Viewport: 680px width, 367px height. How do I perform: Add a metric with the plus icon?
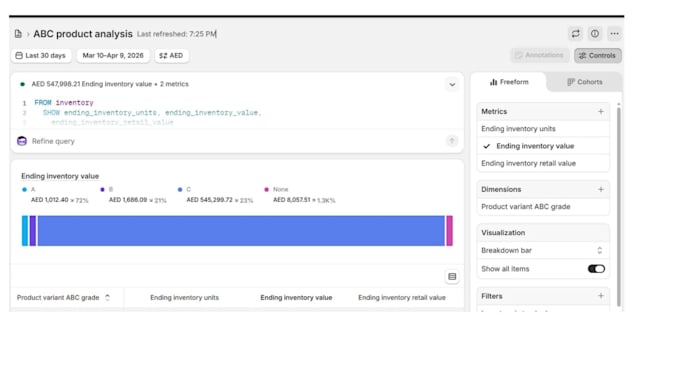[601, 111]
